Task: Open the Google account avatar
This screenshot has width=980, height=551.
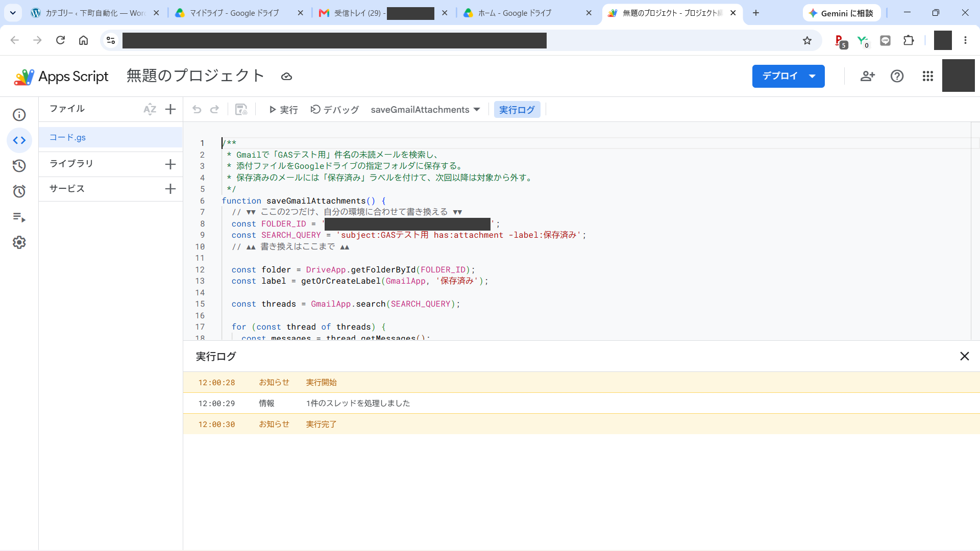Action: (958, 76)
